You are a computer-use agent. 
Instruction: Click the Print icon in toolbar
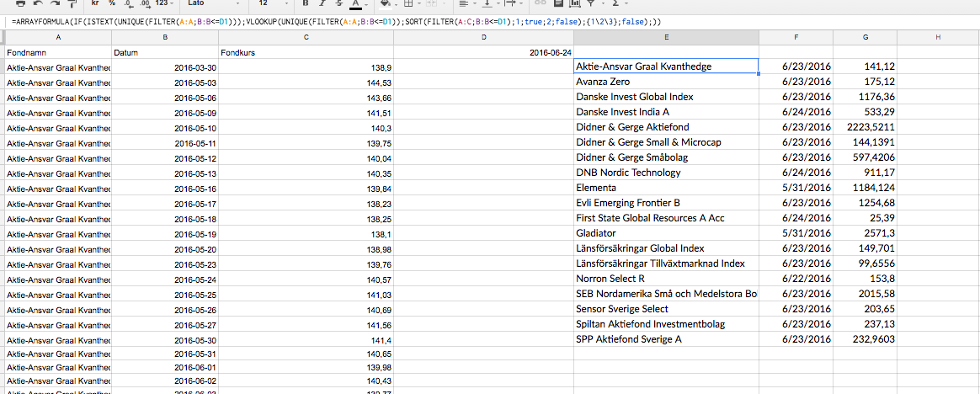[x=20, y=3]
